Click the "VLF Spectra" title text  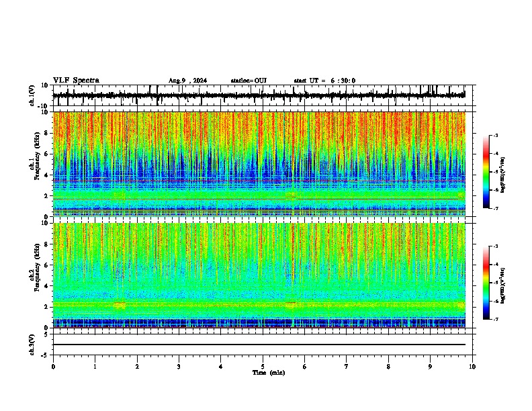(76, 81)
